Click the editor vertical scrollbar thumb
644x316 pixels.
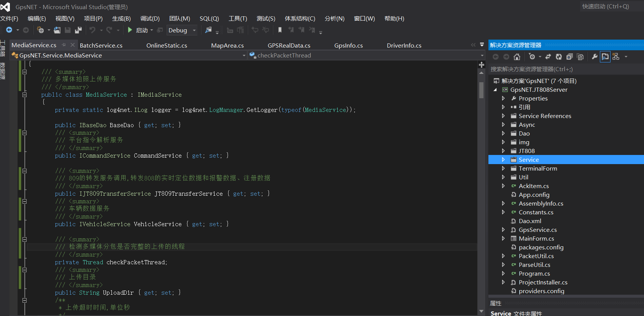482,90
